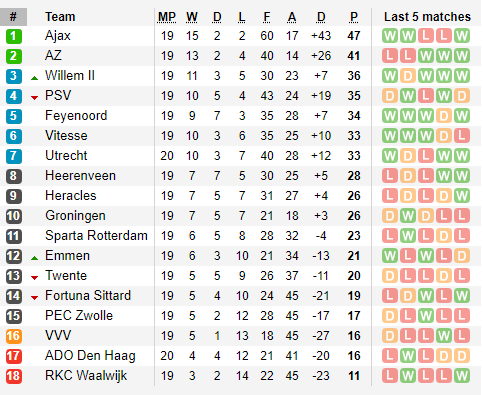The height and width of the screenshot is (395, 483).
Task: Click the green up arrow beside Emmen
Action: pyautogui.click(x=34, y=258)
